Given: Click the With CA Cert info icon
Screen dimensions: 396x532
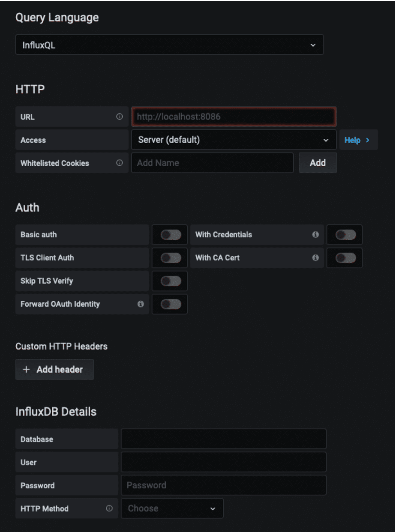Looking at the screenshot, I should (315, 258).
